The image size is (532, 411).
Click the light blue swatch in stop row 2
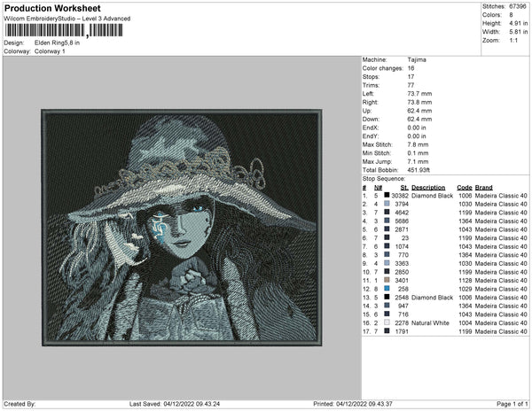click(387, 204)
